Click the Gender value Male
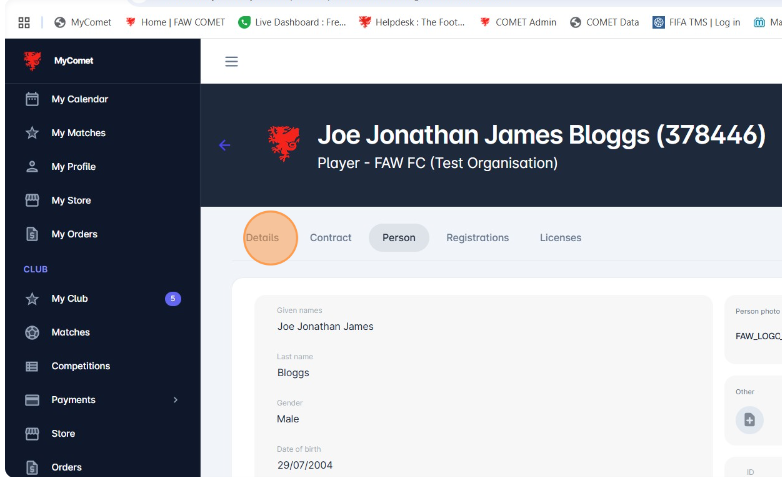The image size is (782, 477). [288, 419]
